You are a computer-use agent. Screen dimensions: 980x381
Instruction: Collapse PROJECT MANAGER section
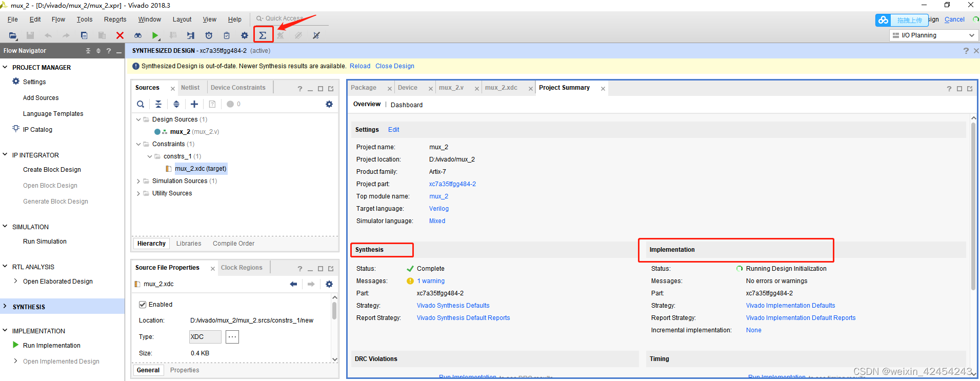5,67
